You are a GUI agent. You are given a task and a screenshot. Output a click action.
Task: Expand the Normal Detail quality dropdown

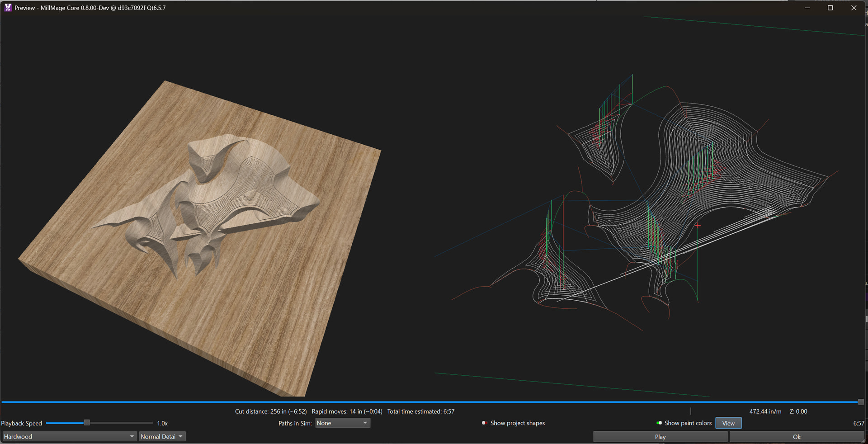click(x=162, y=436)
